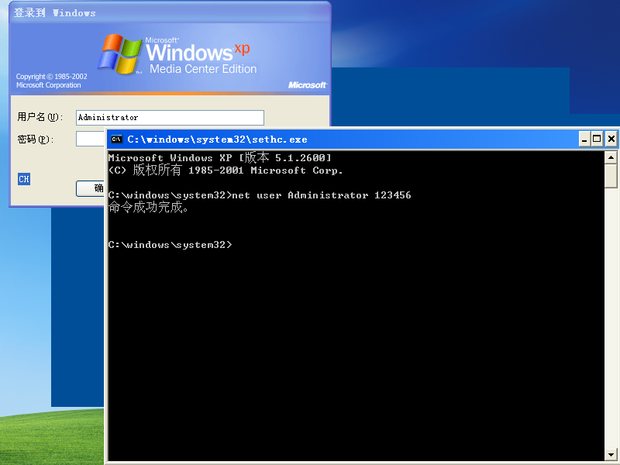The image size is (620, 465).
Task: Click the console scrollbar down arrow
Action: [x=611, y=454]
